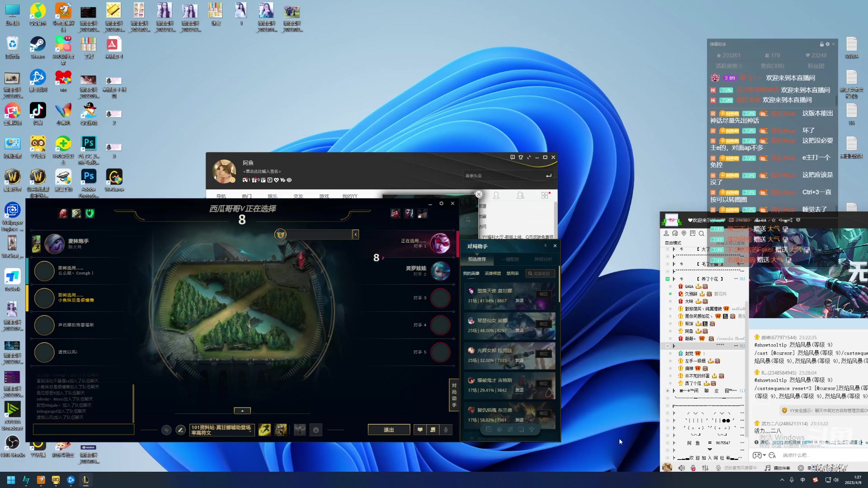This screenshot has height=488, width=868.
Task: Toggle the lock in the danmaku helper header
Action: click(822, 44)
